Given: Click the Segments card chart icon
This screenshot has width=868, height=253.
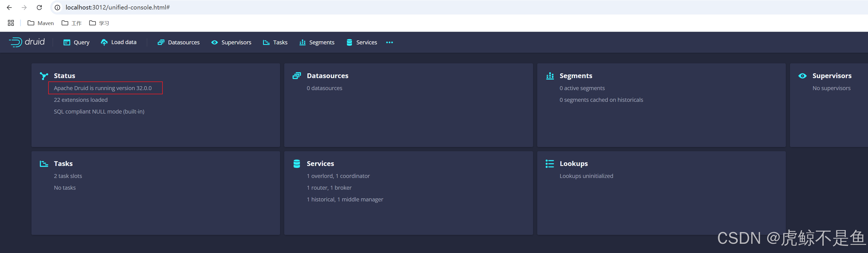Looking at the screenshot, I should pyautogui.click(x=550, y=76).
